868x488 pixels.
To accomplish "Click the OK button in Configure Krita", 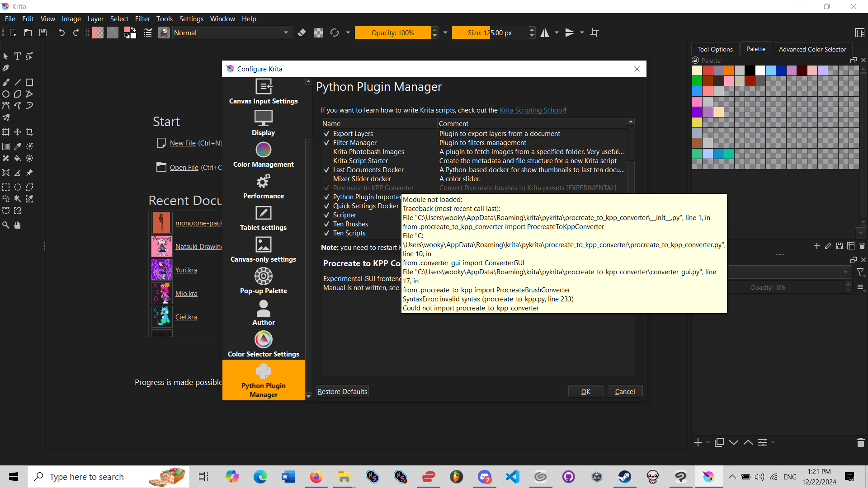I will (586, 392).
